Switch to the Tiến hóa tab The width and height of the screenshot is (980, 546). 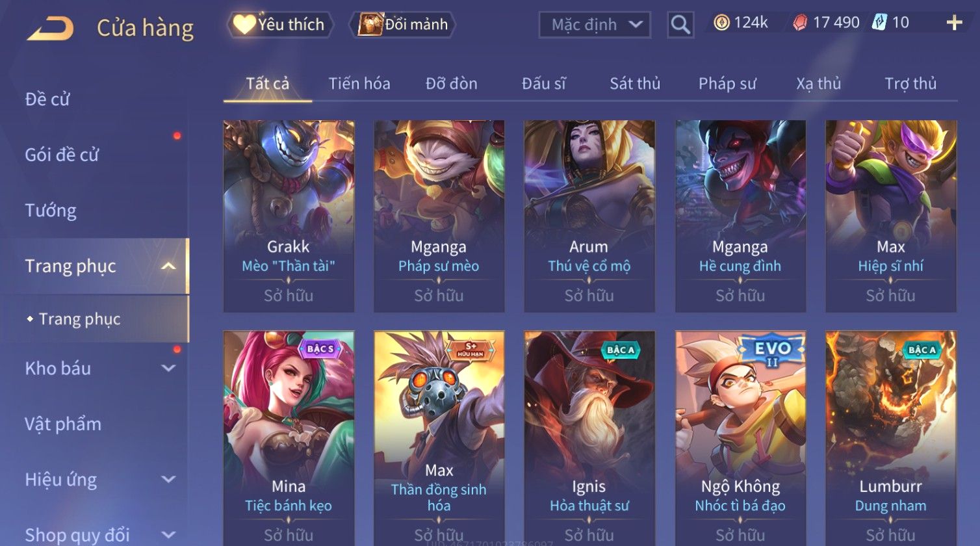359,84
